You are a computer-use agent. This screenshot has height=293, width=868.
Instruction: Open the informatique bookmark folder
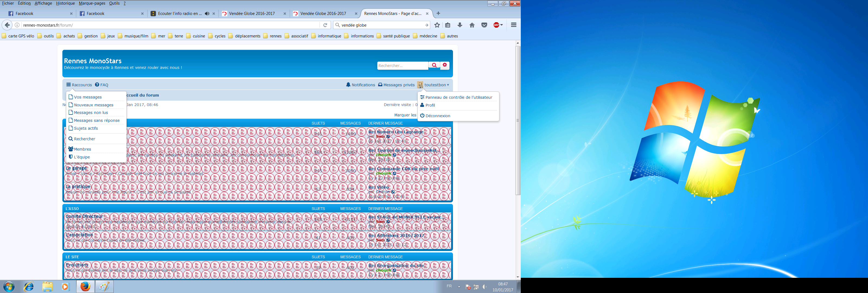click(326, 36)
